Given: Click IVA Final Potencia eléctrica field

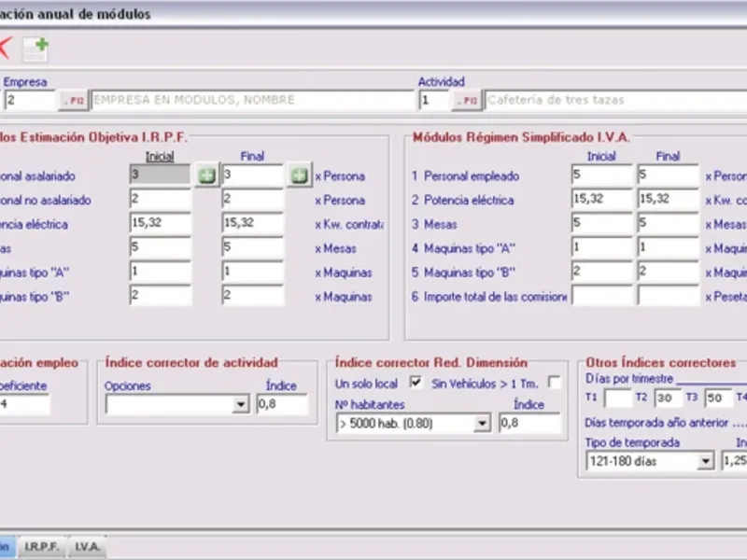Looking at the screenshot, I should pyautogui.click(x=668, y=199).
